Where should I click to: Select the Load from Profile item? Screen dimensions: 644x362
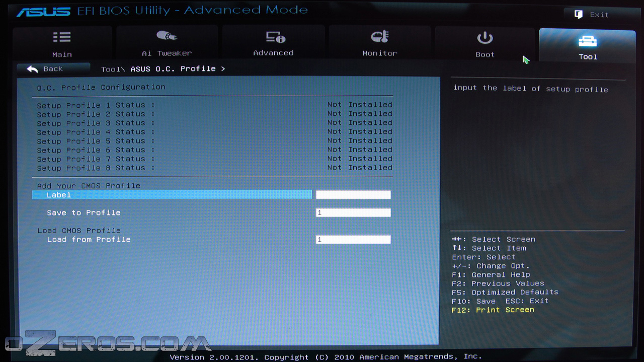[89, 240]
